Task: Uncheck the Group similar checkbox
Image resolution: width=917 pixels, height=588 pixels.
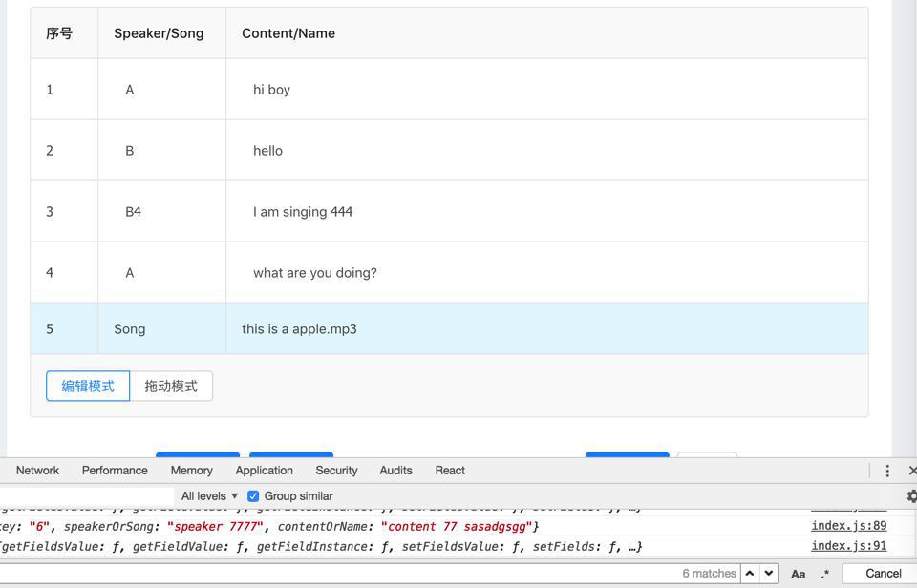Action: [x=253, y=496]
